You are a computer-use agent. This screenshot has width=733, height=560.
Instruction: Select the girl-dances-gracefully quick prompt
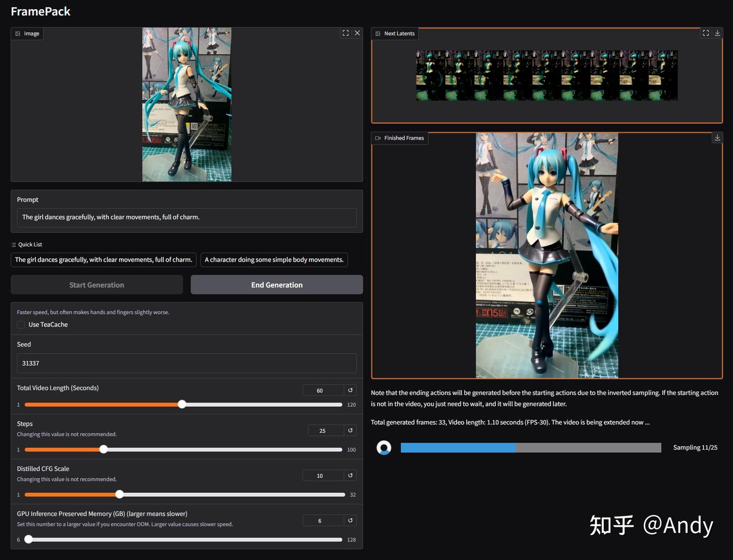tap(103, 260)
